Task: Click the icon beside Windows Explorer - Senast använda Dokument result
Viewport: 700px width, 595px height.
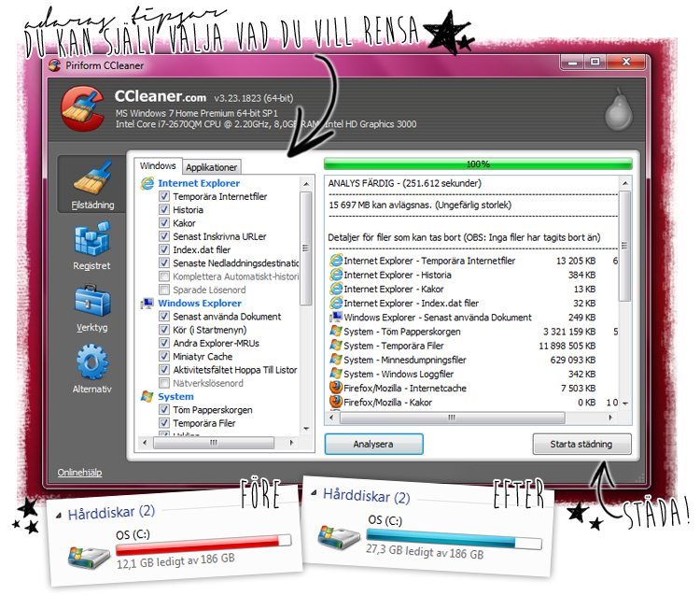Action: (336, 318)
